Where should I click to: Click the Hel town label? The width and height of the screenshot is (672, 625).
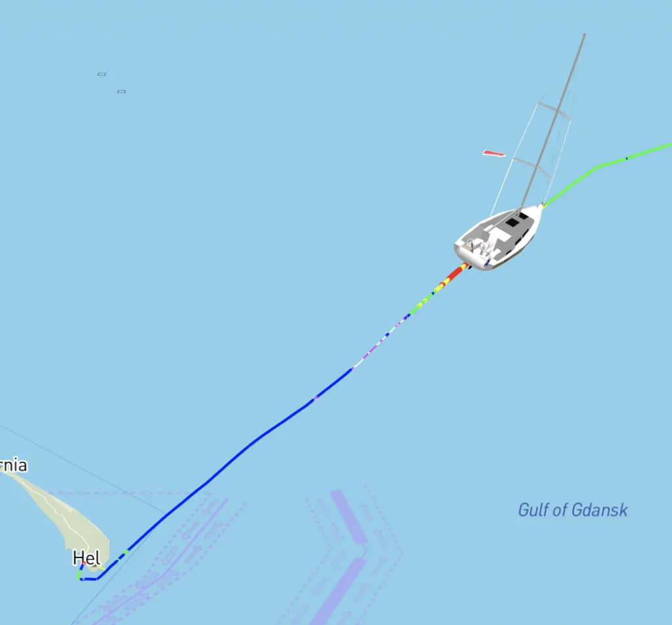[x=87, y=557]
